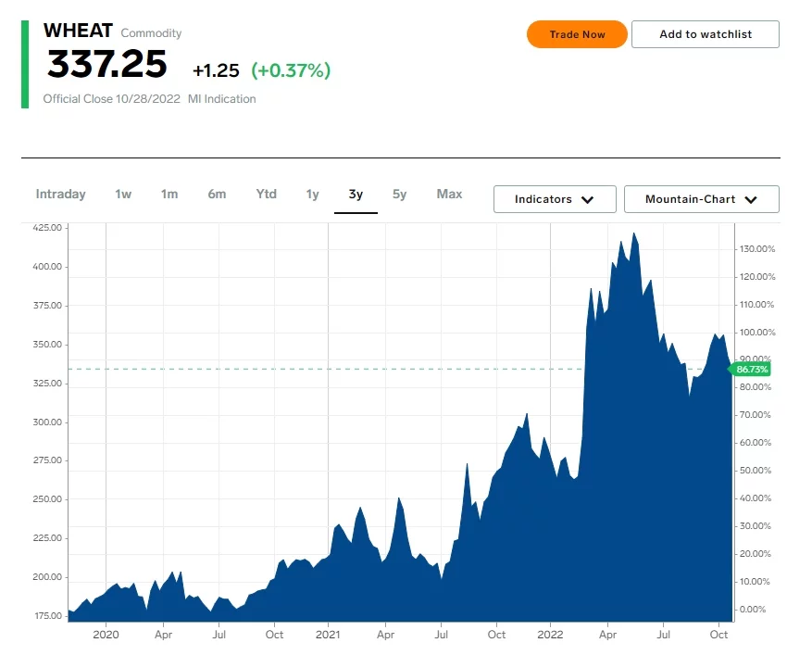Click the green 86.73% price marker

point(749,370)
